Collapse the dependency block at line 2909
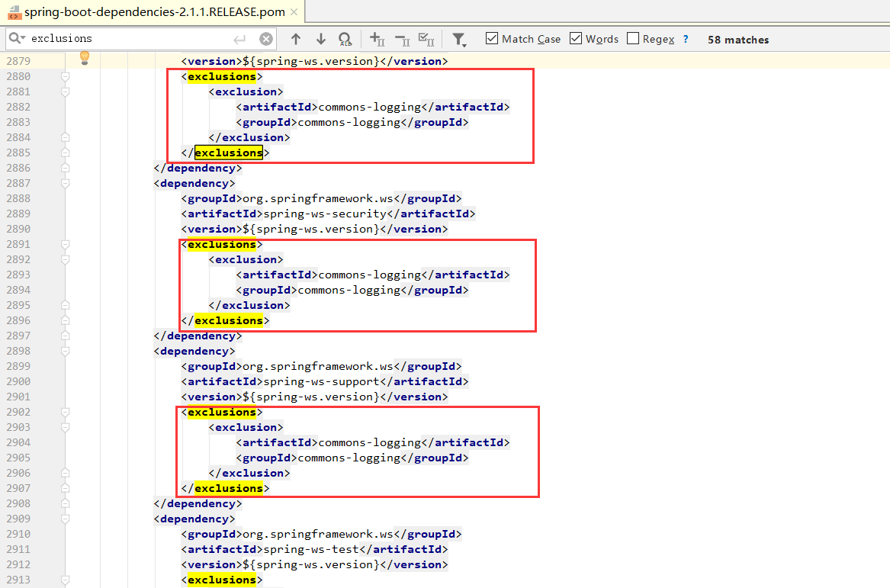890x588 pixels. (x=66, y=519)
